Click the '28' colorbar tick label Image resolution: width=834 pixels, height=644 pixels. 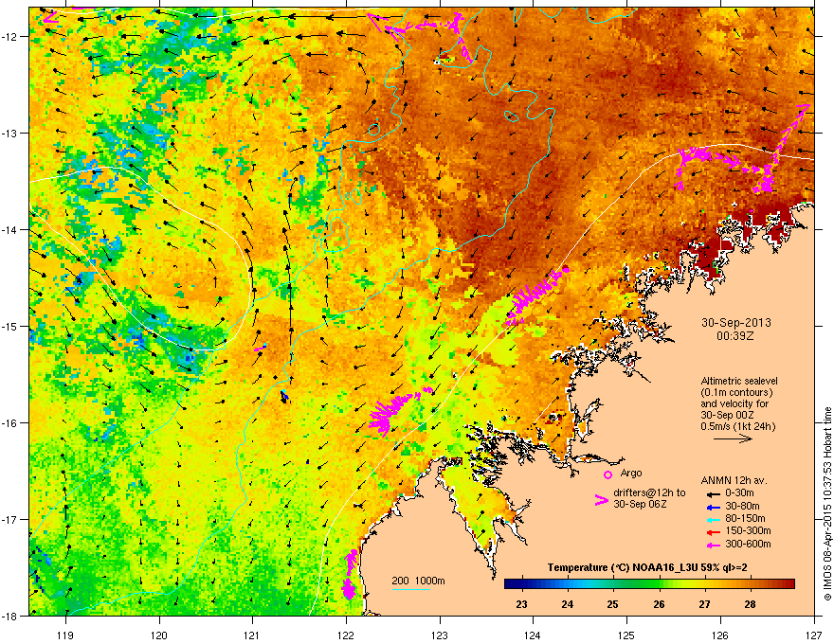pos(750,604)
